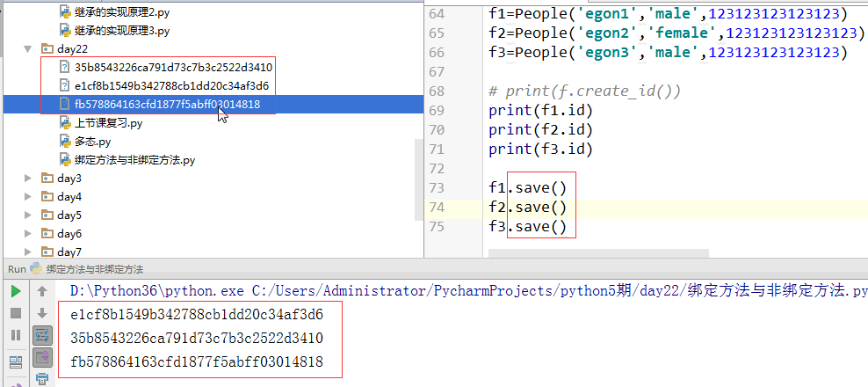Print the console output
This screenshot has width=868, height=387.
click(x=43, y=379)
